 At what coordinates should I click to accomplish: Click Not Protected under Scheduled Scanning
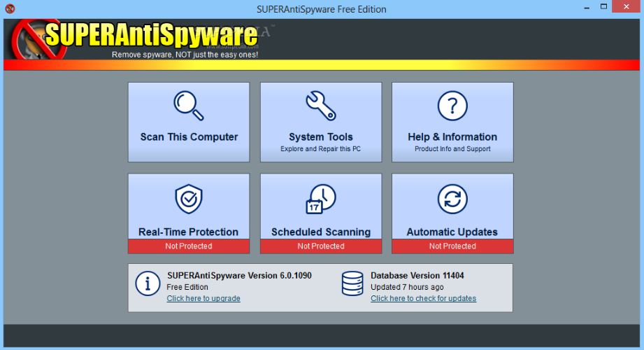pyautogui.click(x=321, y=246)
